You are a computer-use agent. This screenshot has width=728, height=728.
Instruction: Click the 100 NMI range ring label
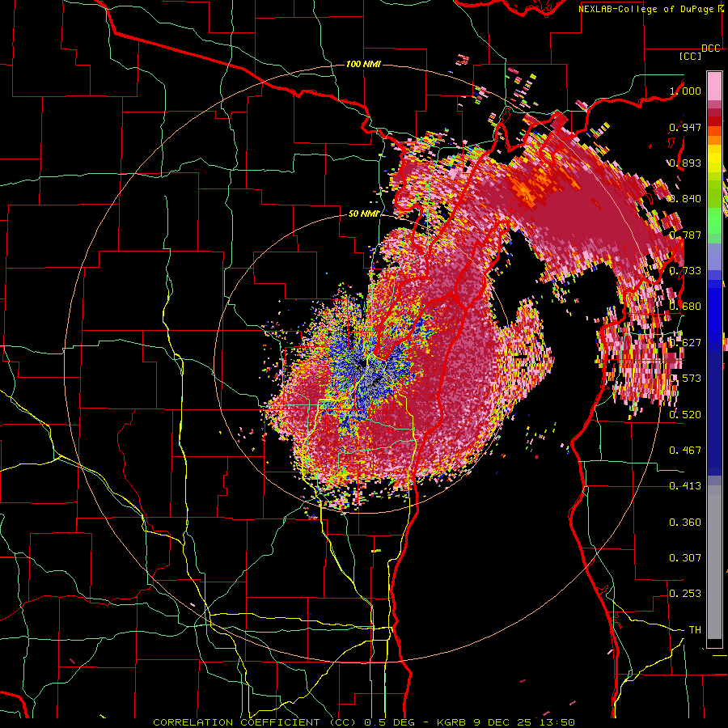(363, 64)
